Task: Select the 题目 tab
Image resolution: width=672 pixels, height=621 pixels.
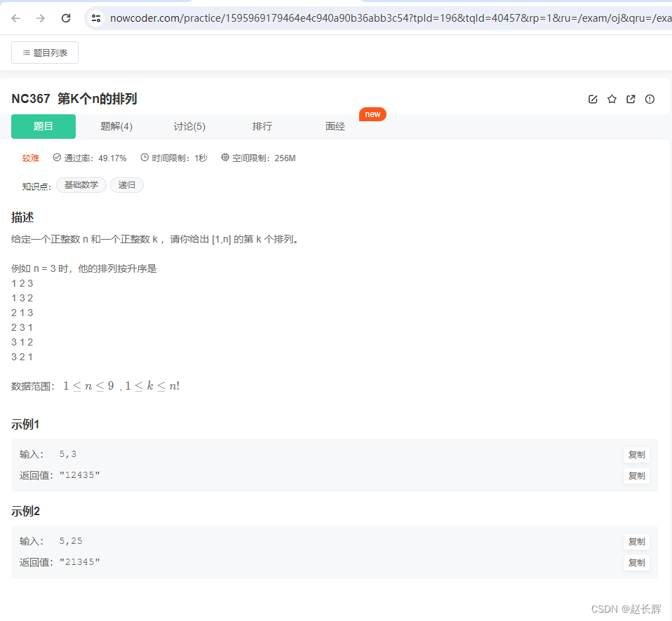Action: 43,126
